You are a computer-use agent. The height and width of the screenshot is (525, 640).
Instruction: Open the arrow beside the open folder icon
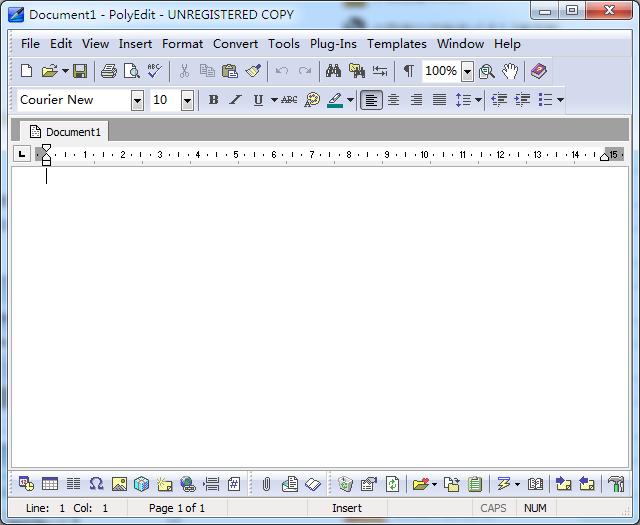pyautogui.click(x=65, y=71)
